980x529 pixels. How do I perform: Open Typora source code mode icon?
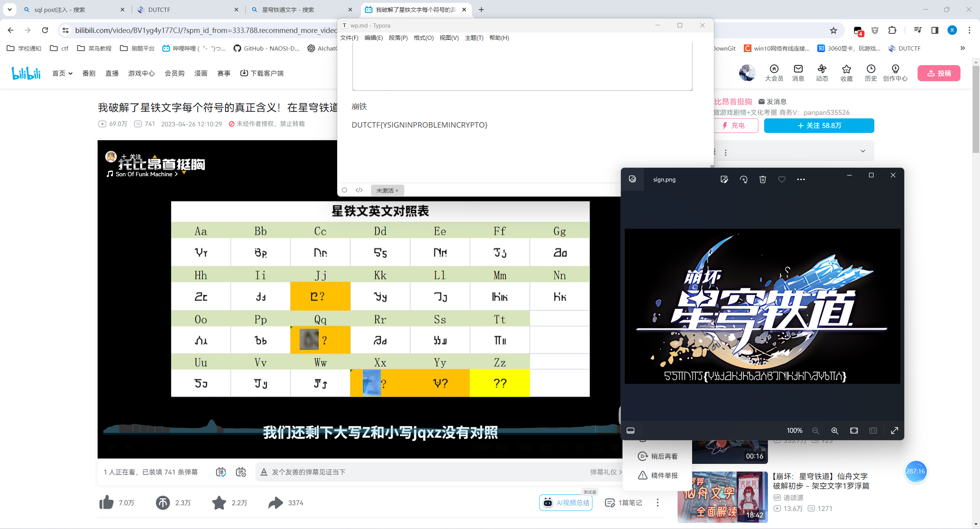[x=359, y=190]
